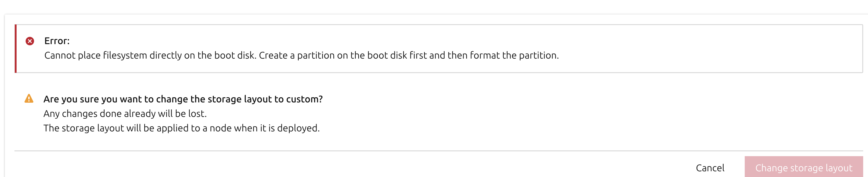Viewport: 868px width, 177px height.
Task: Click the "Are you sure" confirmation question
Action: (x=183, y=99)
